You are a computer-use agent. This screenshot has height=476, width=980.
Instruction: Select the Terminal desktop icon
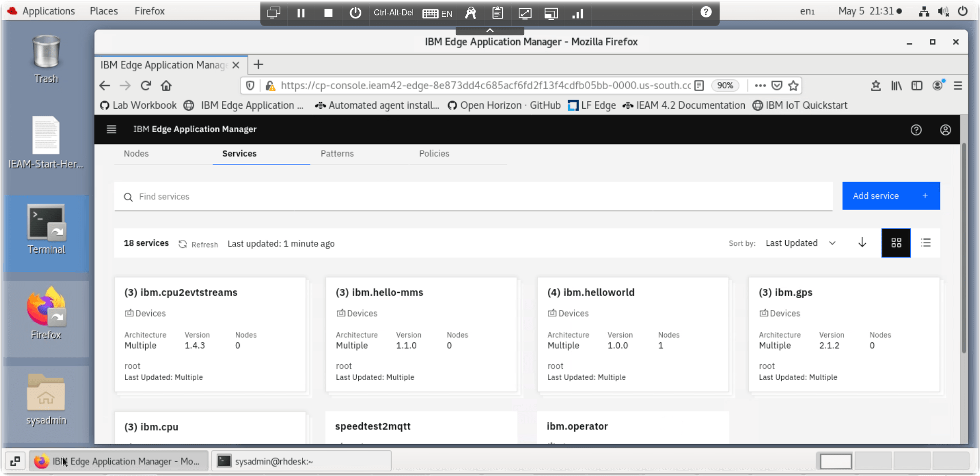(x=47, y=231)
